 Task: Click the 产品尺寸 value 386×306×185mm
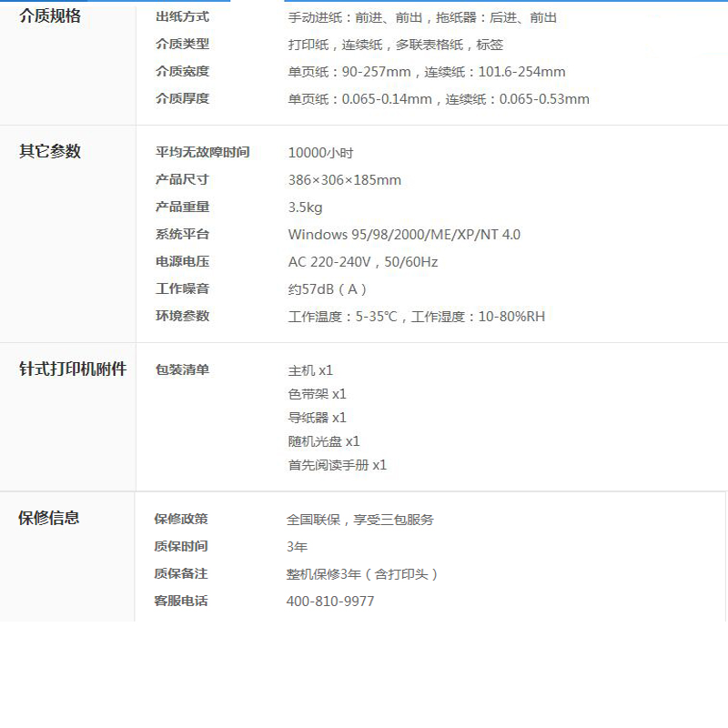coord(350,179)
